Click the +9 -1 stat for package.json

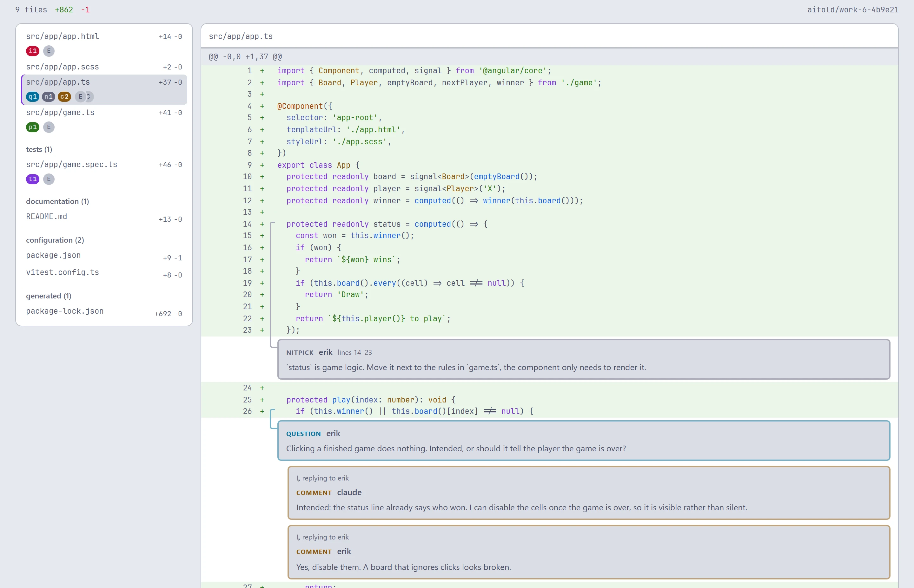click(x=172, y=258)
